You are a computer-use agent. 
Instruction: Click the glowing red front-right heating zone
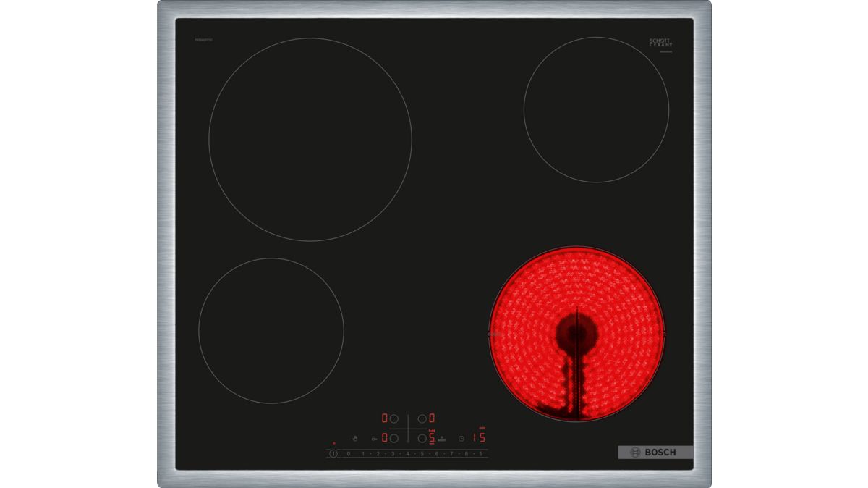(576, 334)
